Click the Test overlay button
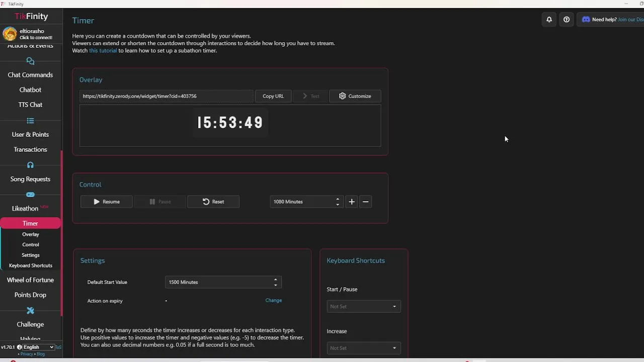The height and width of the screenshot is (362, 644). tap(310, 96)
